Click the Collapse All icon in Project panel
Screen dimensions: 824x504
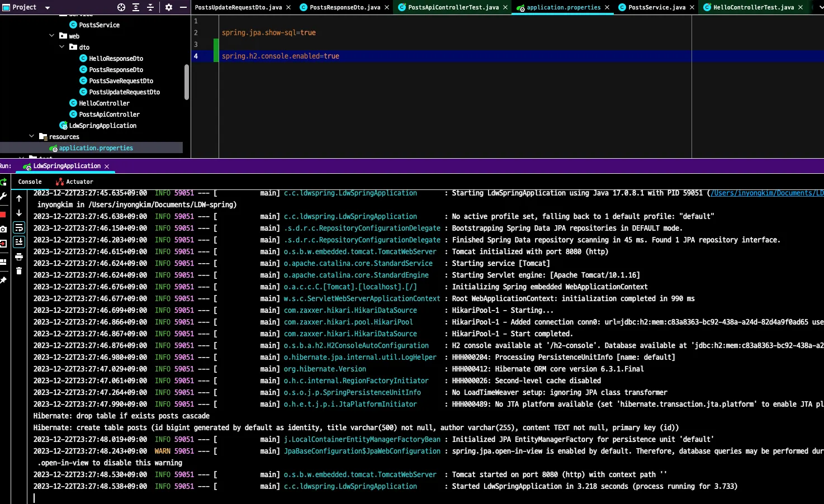[150, 7]
